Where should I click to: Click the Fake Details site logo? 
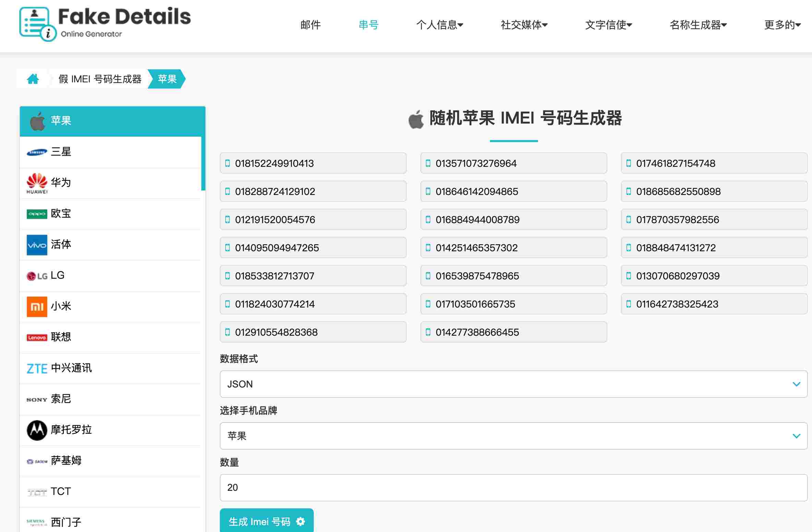tap(105, 24)
